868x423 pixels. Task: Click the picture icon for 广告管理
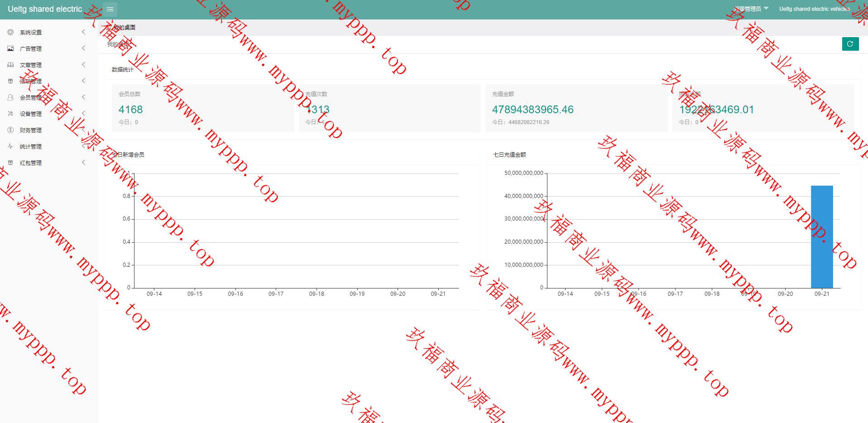(10, 48)
